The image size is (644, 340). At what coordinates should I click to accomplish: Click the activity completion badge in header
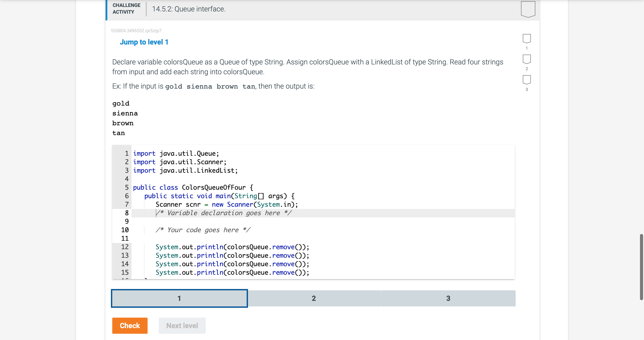[x=528, y=9]
